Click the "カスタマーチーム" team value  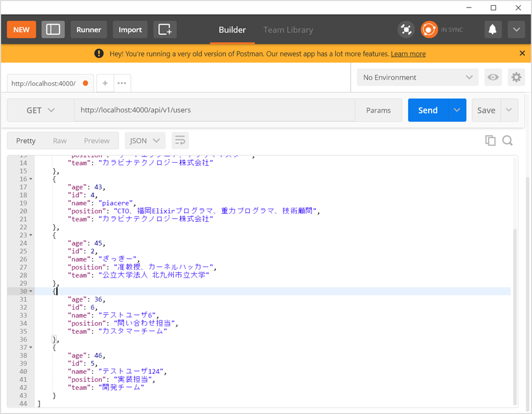point(132,331)
